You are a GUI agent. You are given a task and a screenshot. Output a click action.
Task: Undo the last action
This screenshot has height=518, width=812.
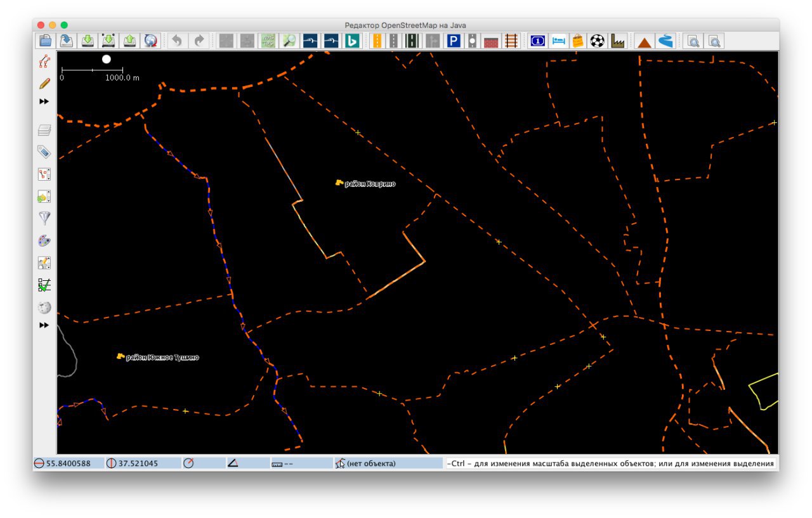coord(177,41)
